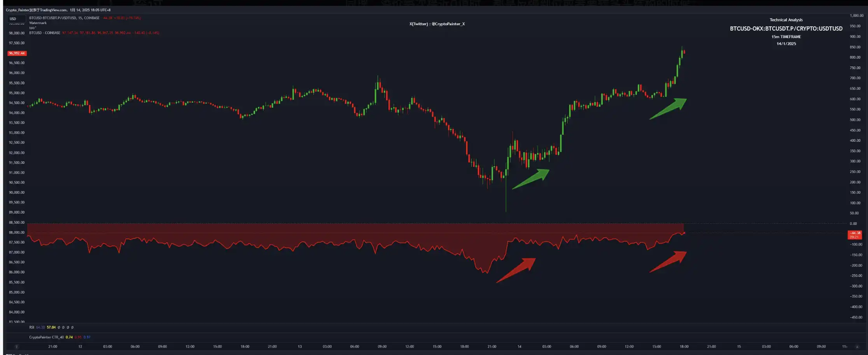Toggle visibility of the CryptoPainter CTR_40 indicator
Image resolution: width=868 pixels, height=355 pixels.
(x=47, y=338)
